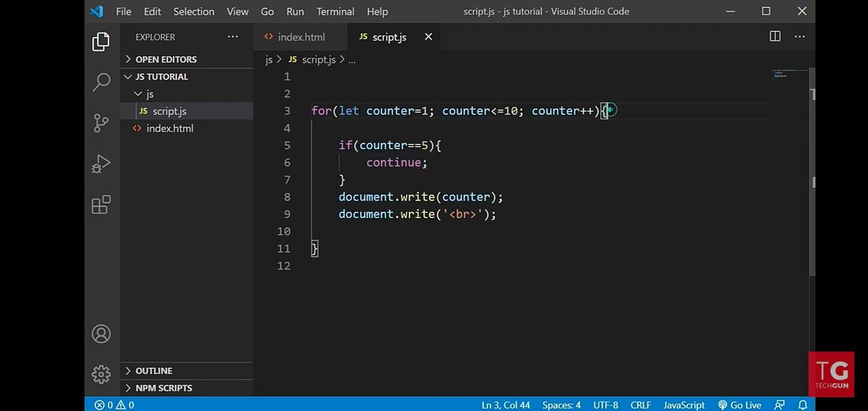Image resolution: width=868 pixels, height=411 pixels.
Task: Click the VS Code logo icon
Action: point(96,12)
